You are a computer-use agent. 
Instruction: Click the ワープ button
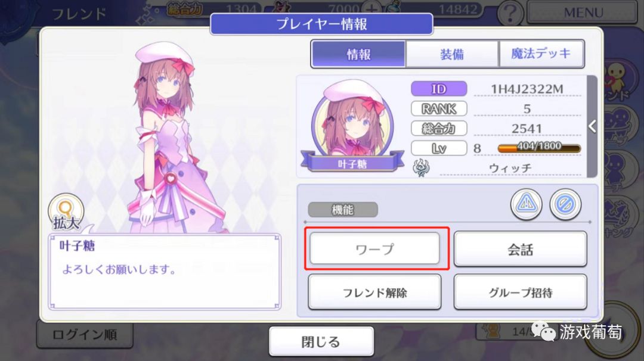pyautogui.click(x=374, y=248)
